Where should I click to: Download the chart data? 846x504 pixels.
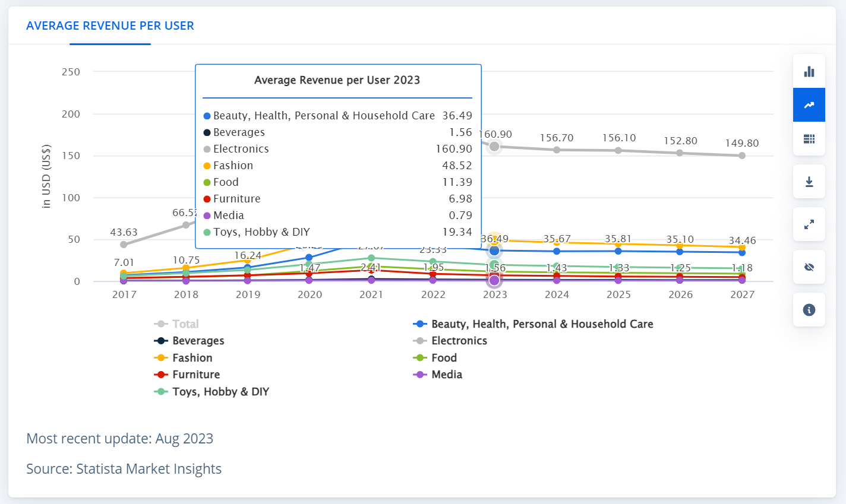pos(809,182)
